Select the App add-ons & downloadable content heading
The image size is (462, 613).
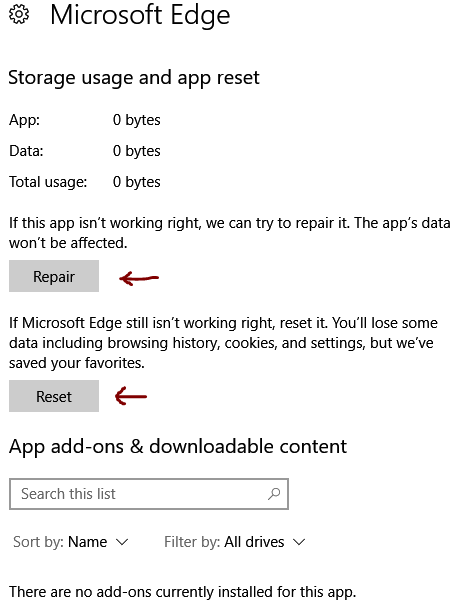(178, 446)
